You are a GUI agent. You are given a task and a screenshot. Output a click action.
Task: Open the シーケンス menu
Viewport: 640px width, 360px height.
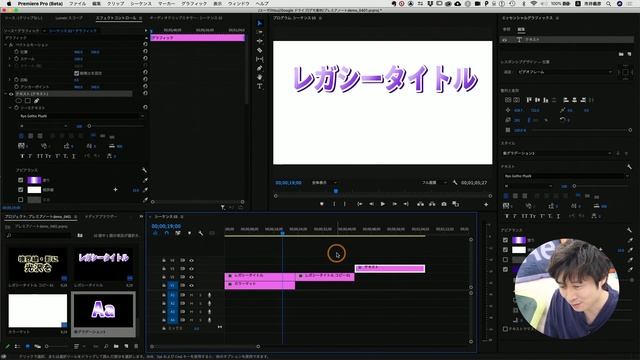point(141,4)
